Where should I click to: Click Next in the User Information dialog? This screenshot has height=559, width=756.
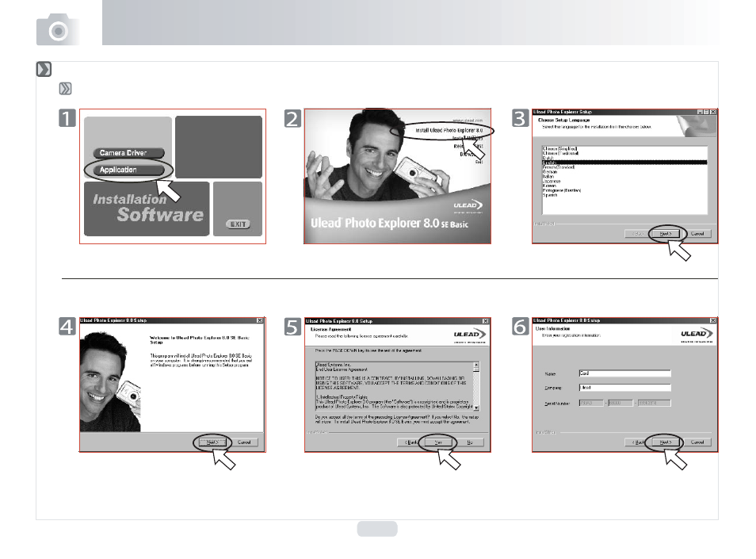coord(666,442)
